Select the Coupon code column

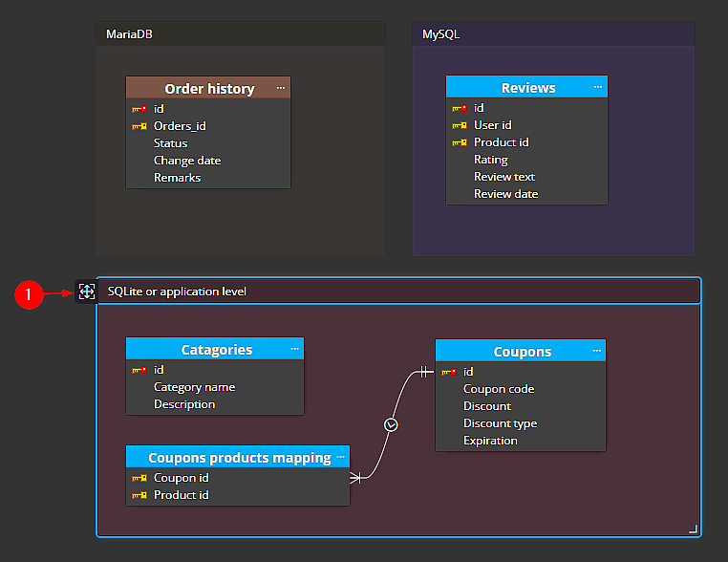[x=521, y=389]
